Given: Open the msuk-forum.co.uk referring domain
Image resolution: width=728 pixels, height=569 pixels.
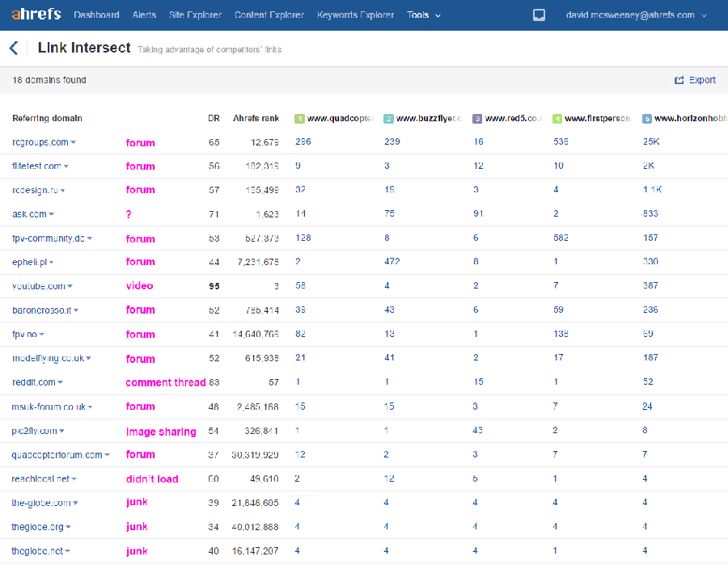Looking at the screenshot, I should click(x=49, y=407).
